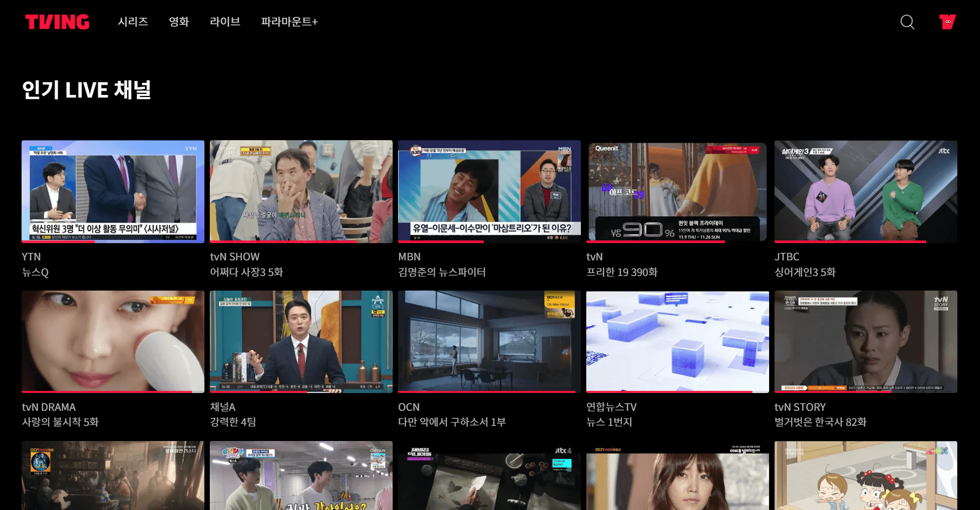The height and width of the screenshot is (510, 980).
Task: Open the JTBC4 channel thumbnail
Action: [489, 475]
